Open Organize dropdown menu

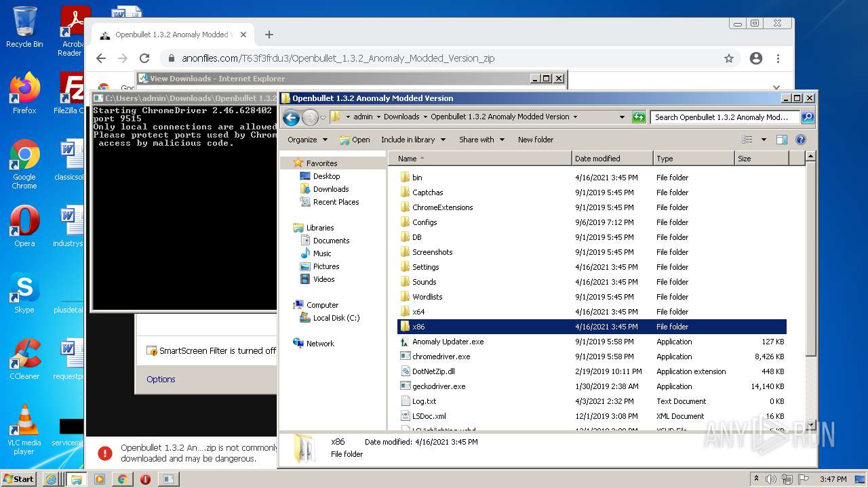click(x=307, y=140)
